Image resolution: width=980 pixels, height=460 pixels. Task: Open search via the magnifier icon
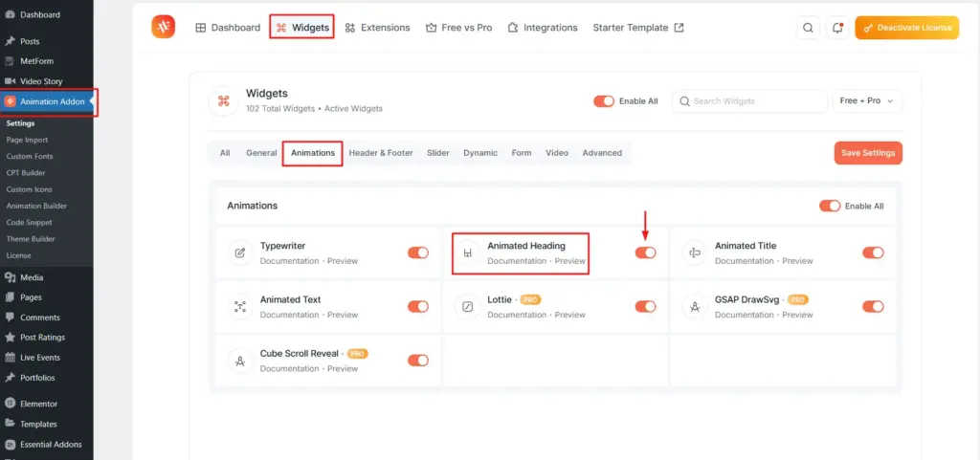[x=809, y=28]
